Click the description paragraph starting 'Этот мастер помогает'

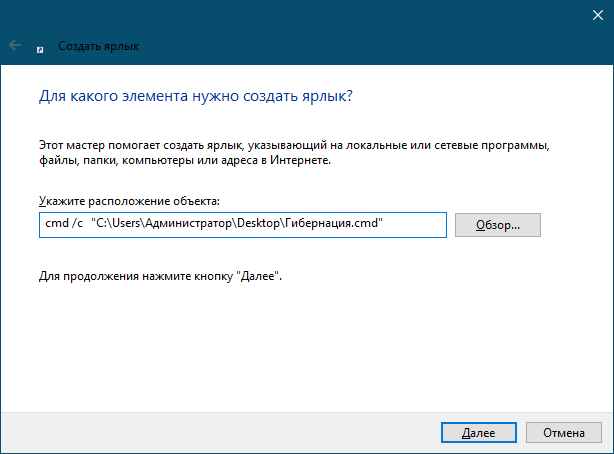pyautogui.click(x=294, y=153)
